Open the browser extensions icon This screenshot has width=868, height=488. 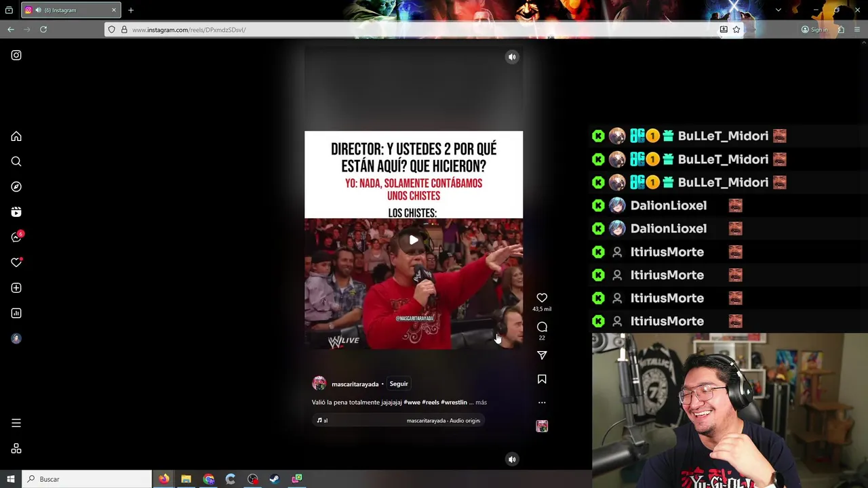(841, 30)
